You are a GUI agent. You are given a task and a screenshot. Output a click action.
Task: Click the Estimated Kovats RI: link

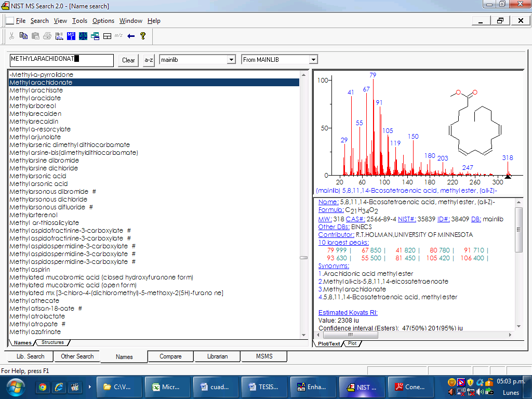click(348, 312)
